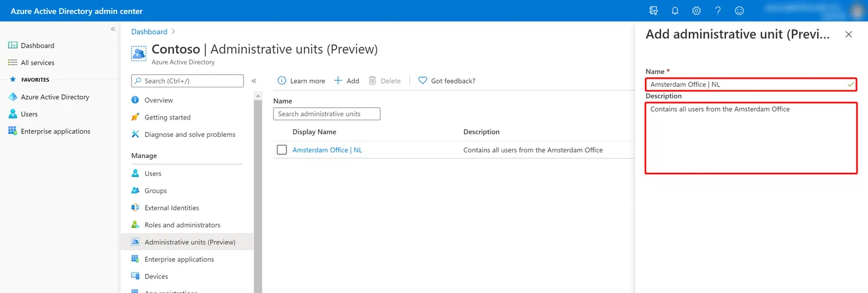Click the Add button with the plus sign
This screenshot has height=293, width=868.
tap(347, 81)
